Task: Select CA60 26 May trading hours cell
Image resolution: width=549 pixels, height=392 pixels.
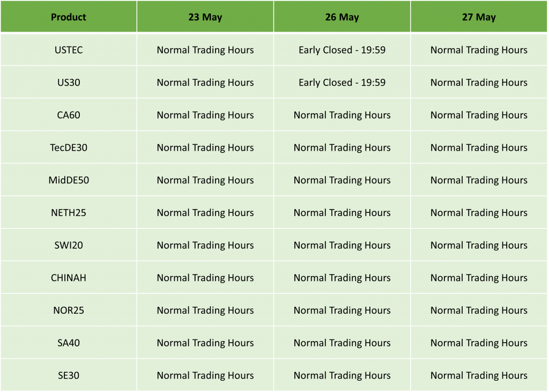Action: click(342, 115)
